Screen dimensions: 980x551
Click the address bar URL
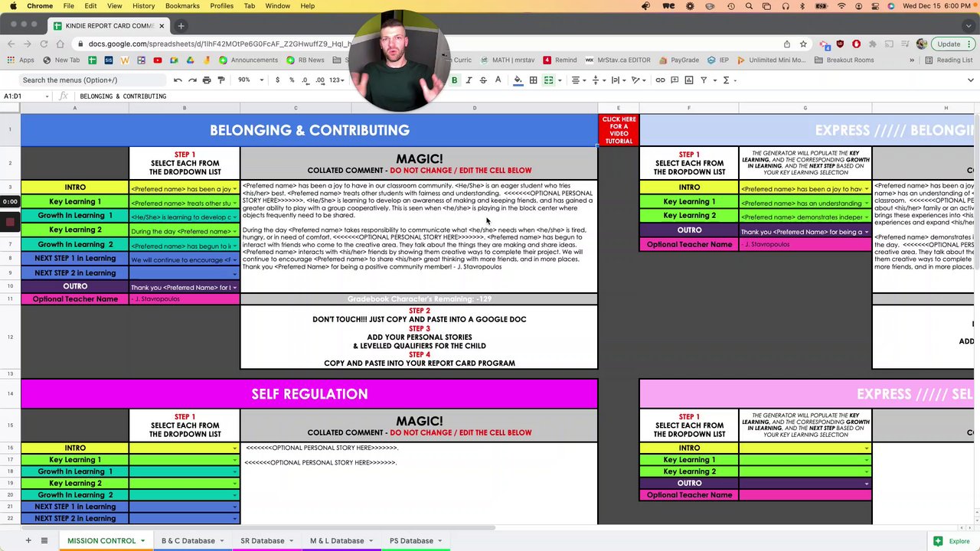(x=220, y=44)
